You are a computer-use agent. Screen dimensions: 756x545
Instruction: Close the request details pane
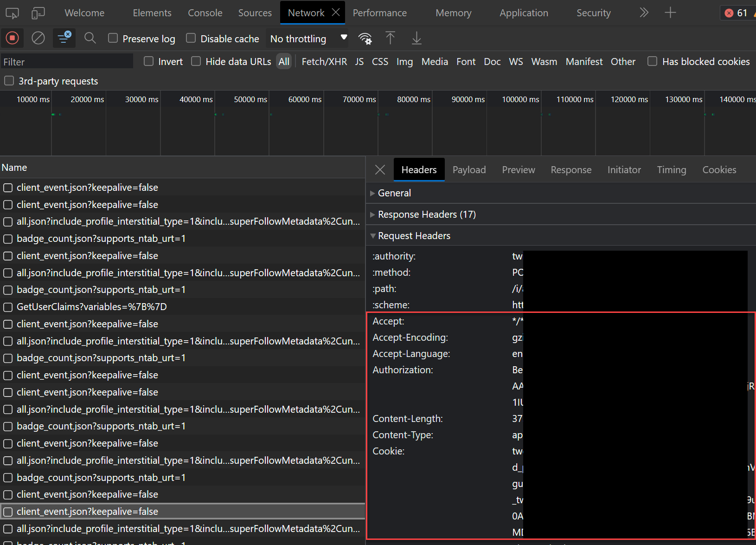(380, 170)
